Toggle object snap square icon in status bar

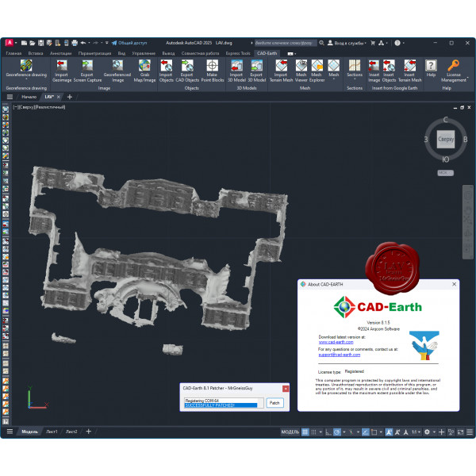pyautogui.click(x=374, y=432)
